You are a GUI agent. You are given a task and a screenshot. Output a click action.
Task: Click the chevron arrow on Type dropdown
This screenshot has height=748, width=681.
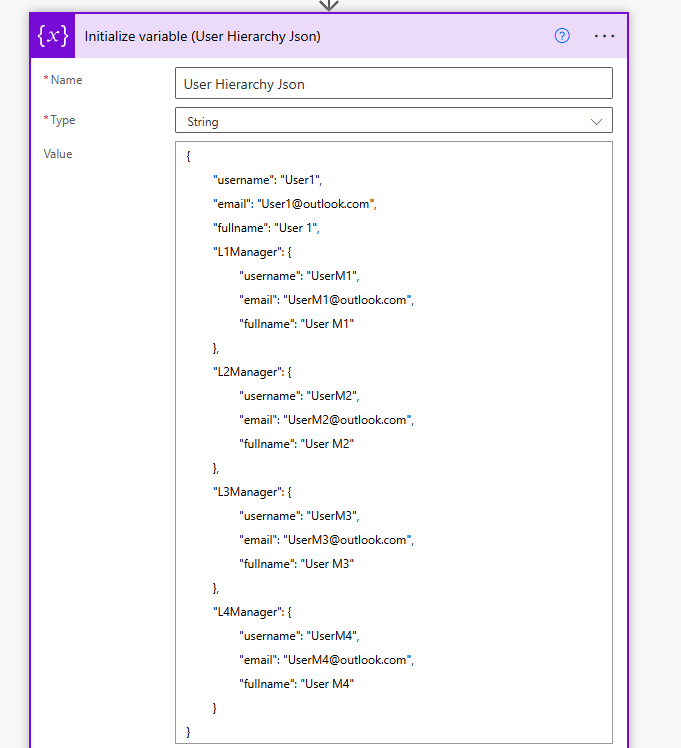click(x=597, y=121)
